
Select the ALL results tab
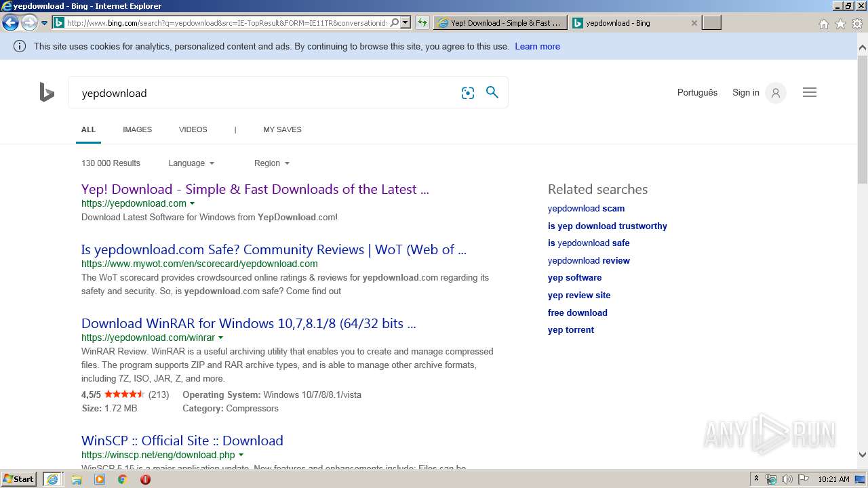coord(88,129)
